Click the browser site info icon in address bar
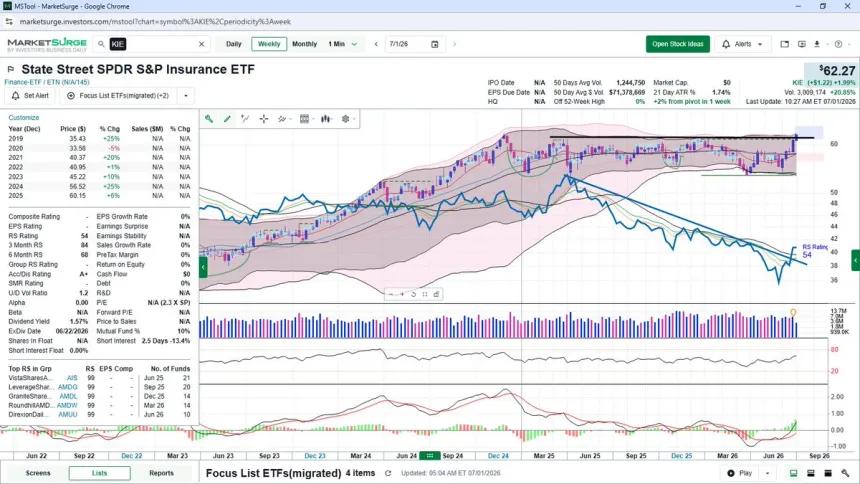The height and width of the screenshot is (484, 860). 9,21
